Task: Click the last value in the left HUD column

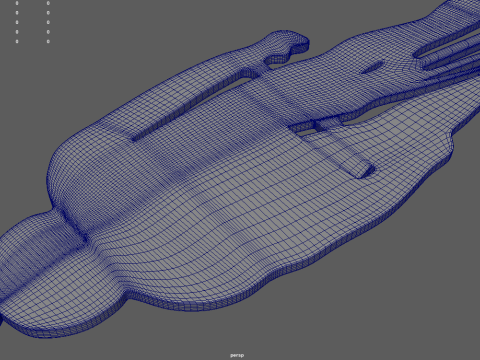Action: tap(17, 41)
